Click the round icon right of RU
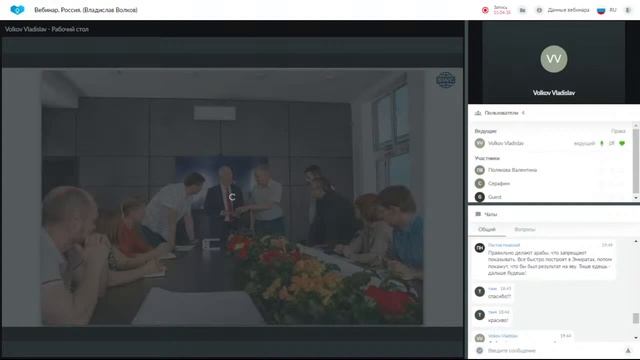The image size is (640, 360). click(628, 10)
